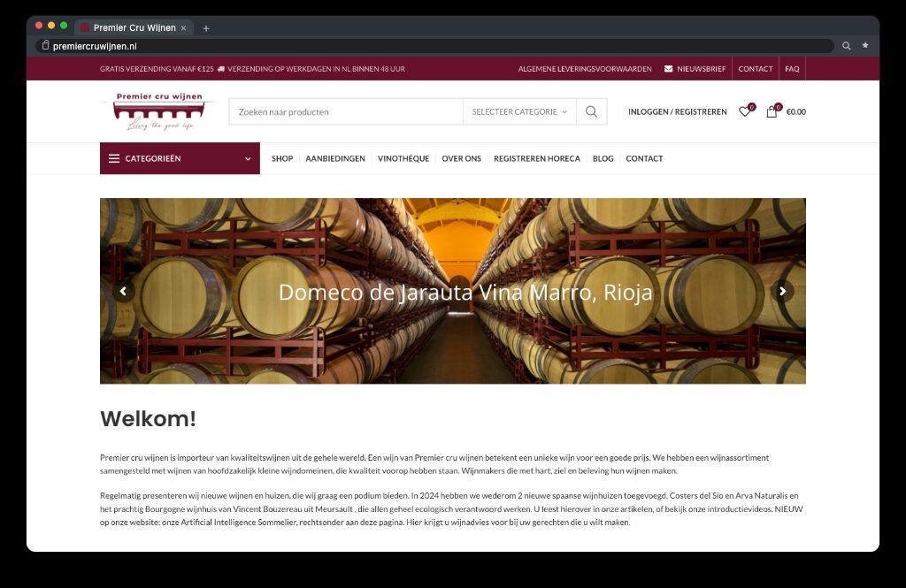The width and height of the screenshot is (906, 588).
Task: Open the Blog menu item
Action: pyautogui.click(x=603, y=158)
